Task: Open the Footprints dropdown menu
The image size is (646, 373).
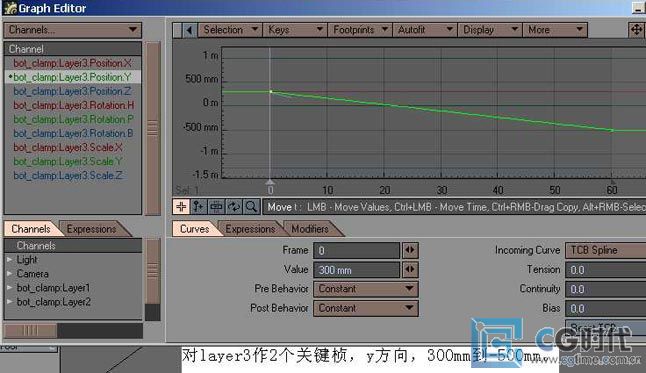Action: pos(360,30)
